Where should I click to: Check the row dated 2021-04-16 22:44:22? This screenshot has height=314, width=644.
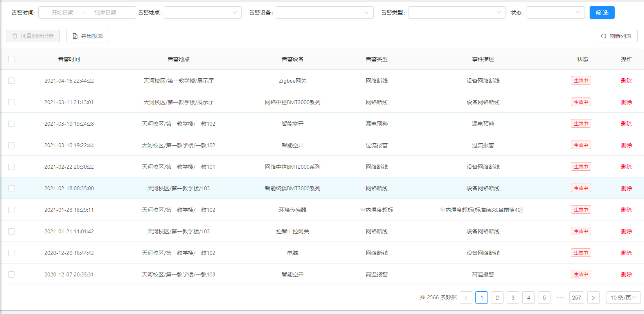[x=11, y=81]
